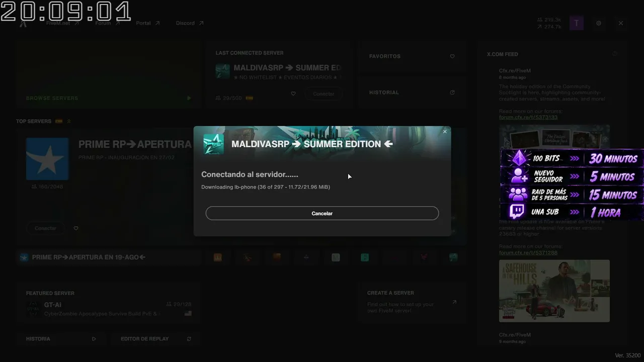Open the Discord link in the top navigation

pos(190,23)
